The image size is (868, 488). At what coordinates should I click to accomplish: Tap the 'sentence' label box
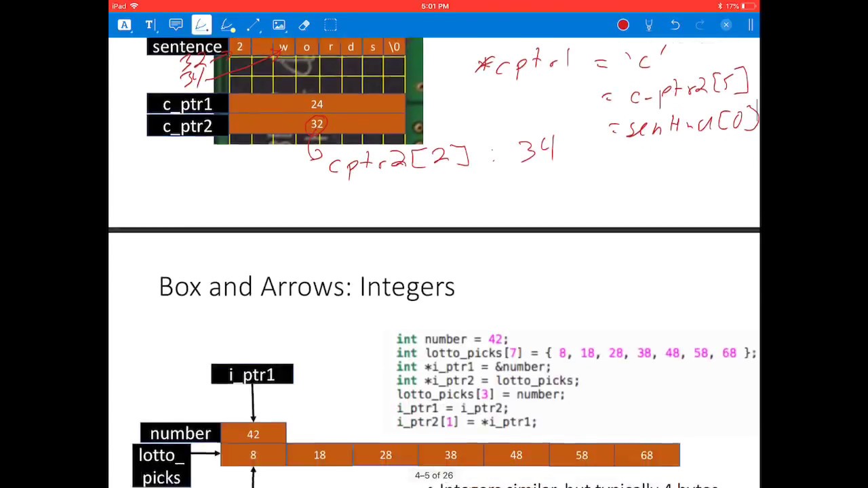point(187,47)
